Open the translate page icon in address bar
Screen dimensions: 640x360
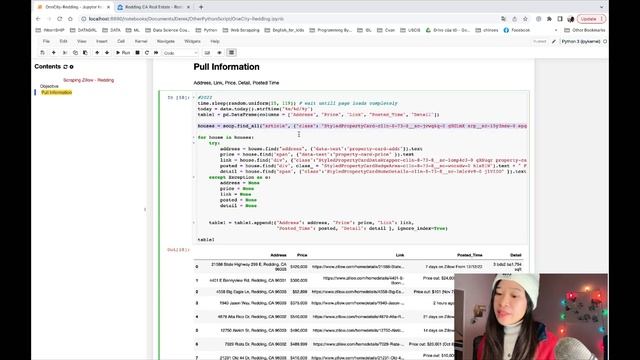503,19
